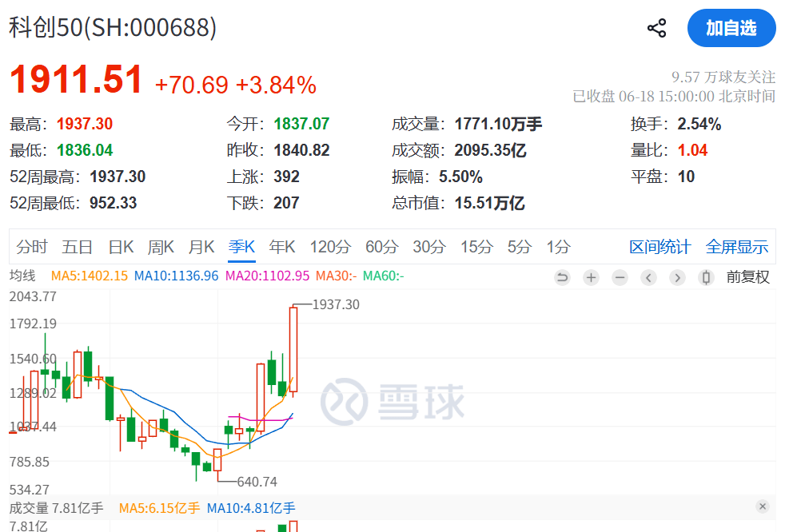Image resolution: width=801 pixels, height=532 pixels.
Task: Click the candlestick style icon
Action: point(706,278)
